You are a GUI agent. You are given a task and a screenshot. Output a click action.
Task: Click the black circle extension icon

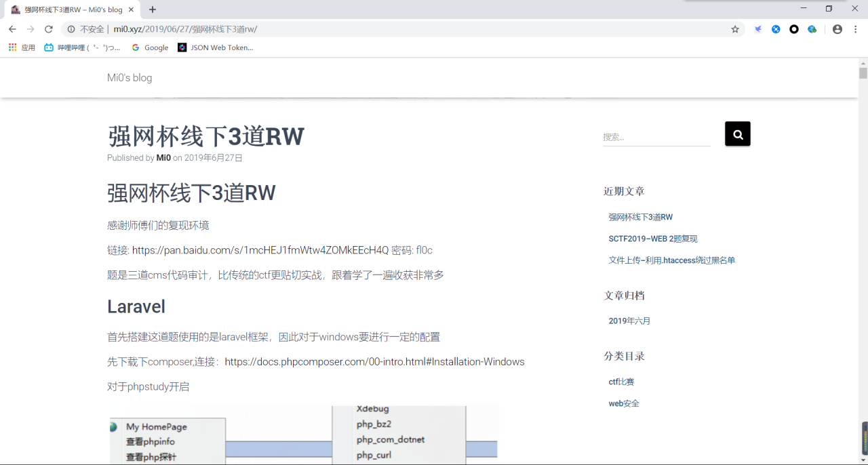(x=794, y=29)
